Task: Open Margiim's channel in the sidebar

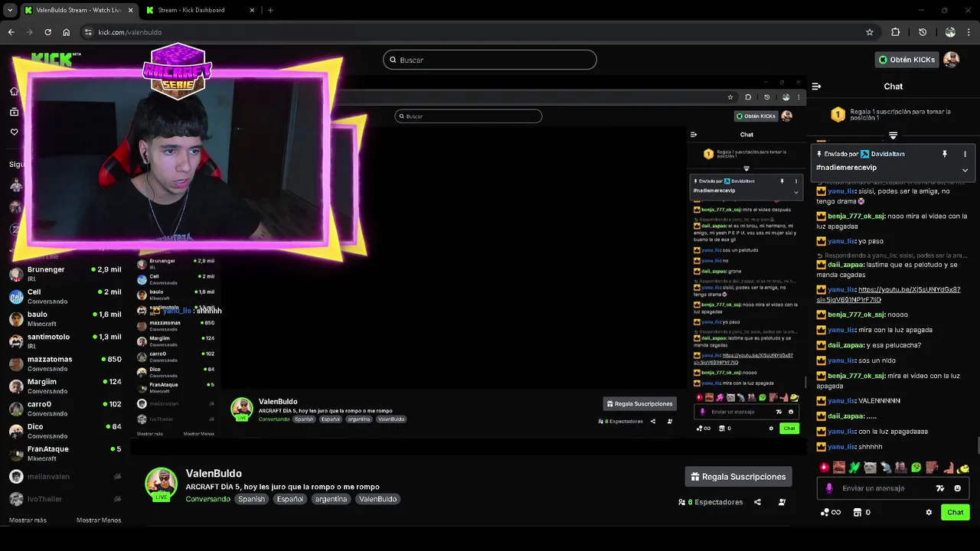Action: pos(66,386)
